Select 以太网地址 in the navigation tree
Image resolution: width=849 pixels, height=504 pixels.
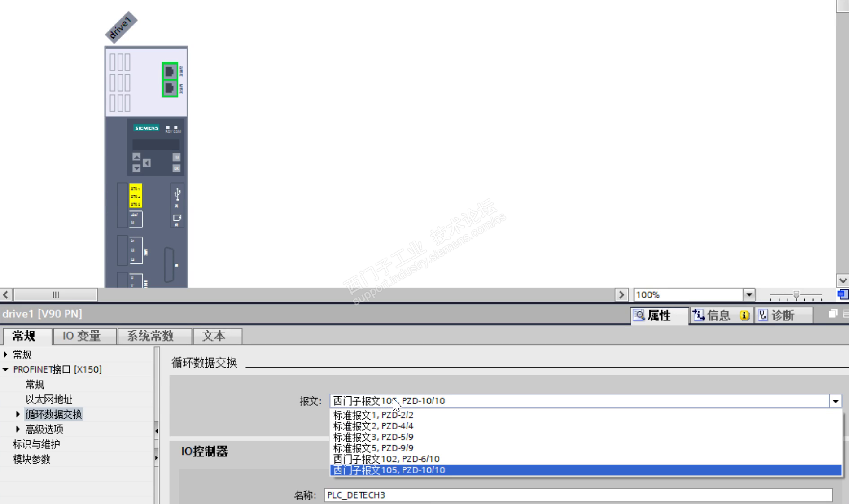pyautogui.click(x=49, y=399)
